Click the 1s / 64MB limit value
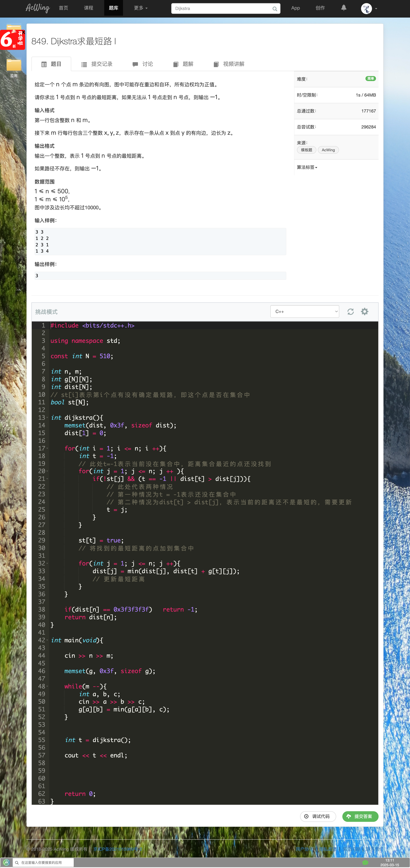The image size is (410, 868). 366,95
